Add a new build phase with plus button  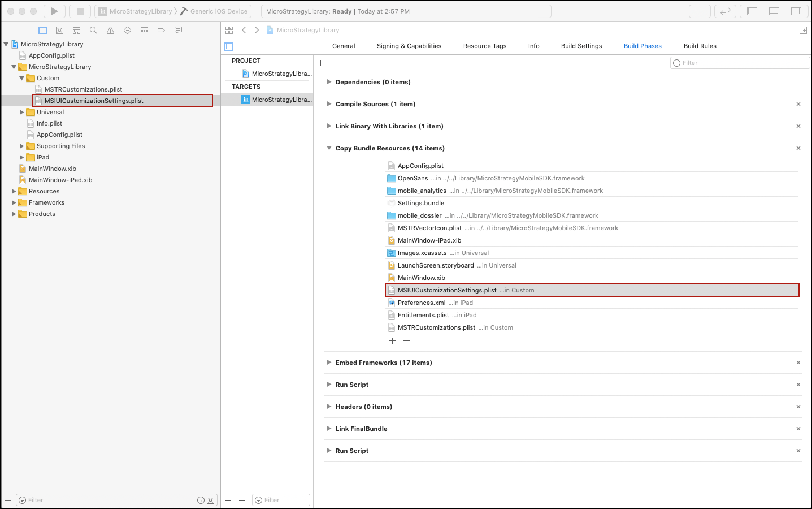(x=320, y=63)
